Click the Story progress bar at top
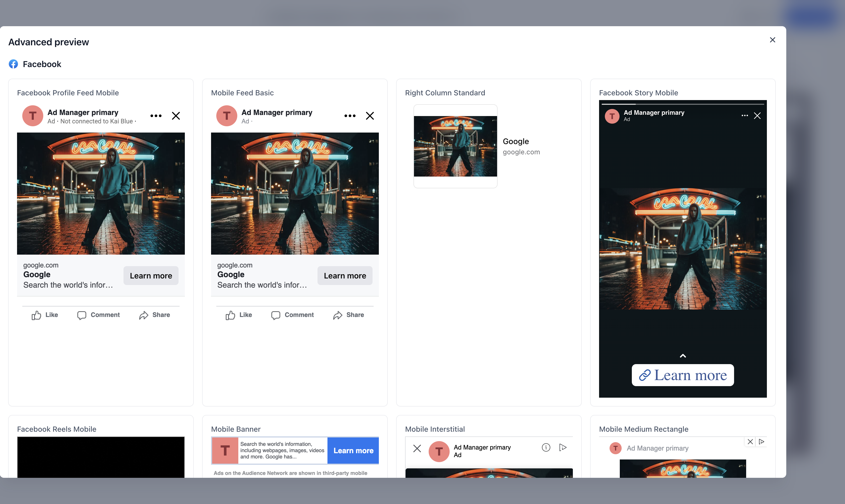The image size is (845, 504). tap(682, 104)
